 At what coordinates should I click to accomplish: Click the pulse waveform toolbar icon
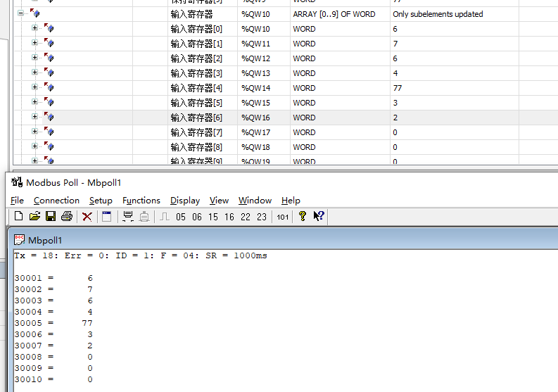click(164, 217)
